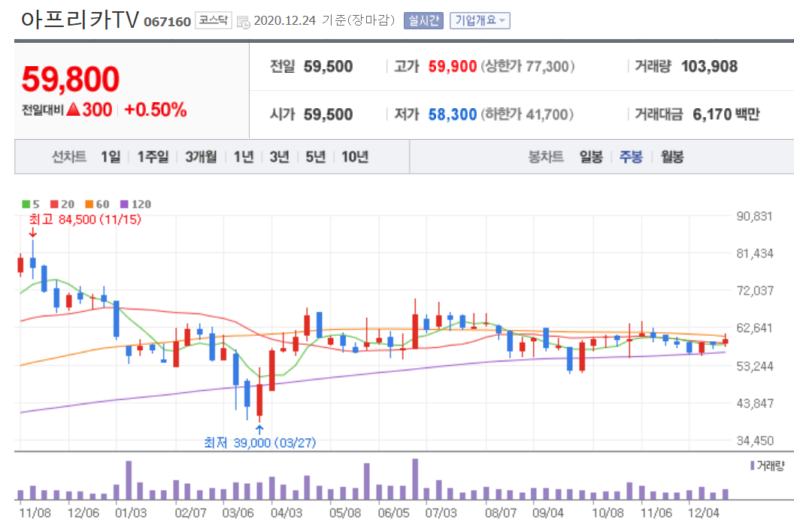Click the 상한가 77,300 text
794x532 pixels.
pyautogui.click(x=527, y=66)
